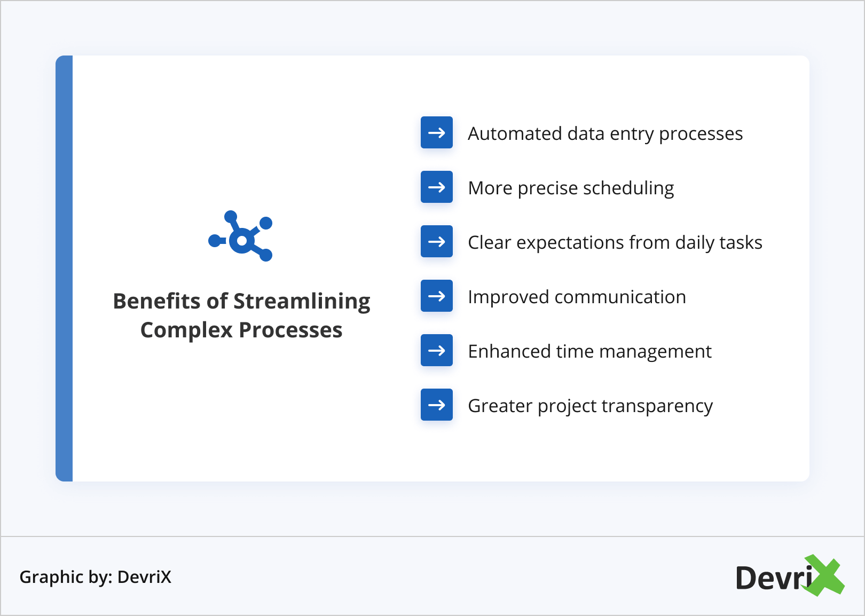This screenshot has height=616, width=865.
Task: Click the "Complex Processes" heading line
Action: (x=241, y=330)
